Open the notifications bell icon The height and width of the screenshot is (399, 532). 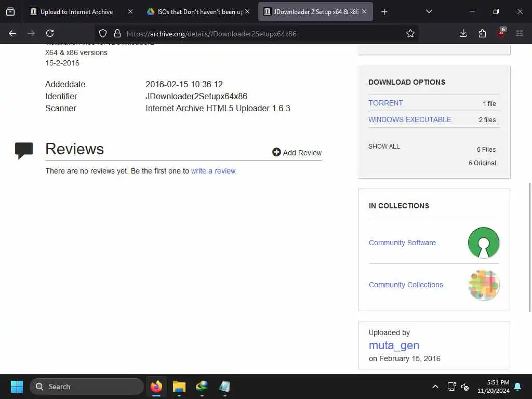tap(518, 387)
